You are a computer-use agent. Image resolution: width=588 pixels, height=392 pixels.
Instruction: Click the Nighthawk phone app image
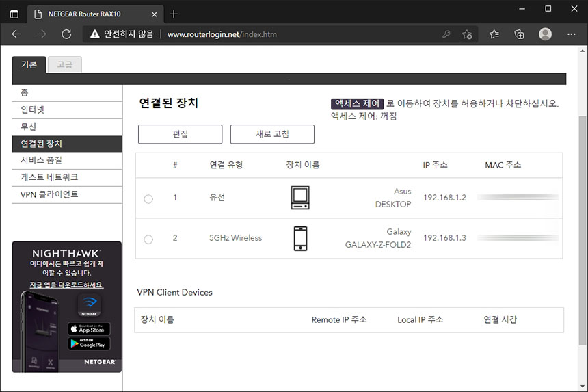pos(40,332)
